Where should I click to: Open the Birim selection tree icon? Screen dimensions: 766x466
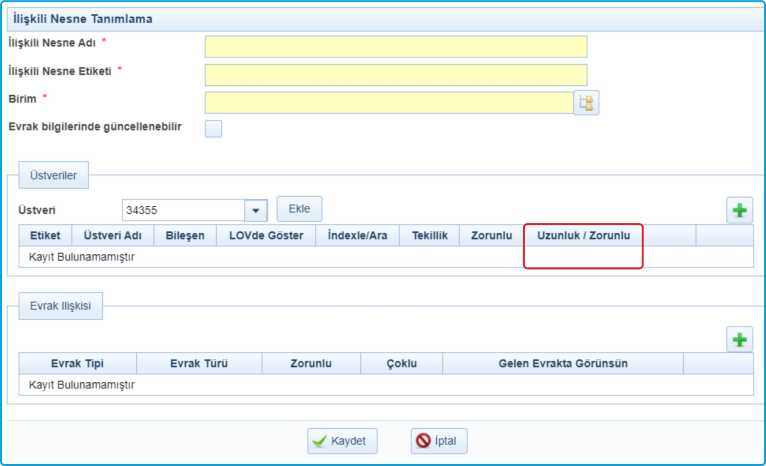point(586,103)
